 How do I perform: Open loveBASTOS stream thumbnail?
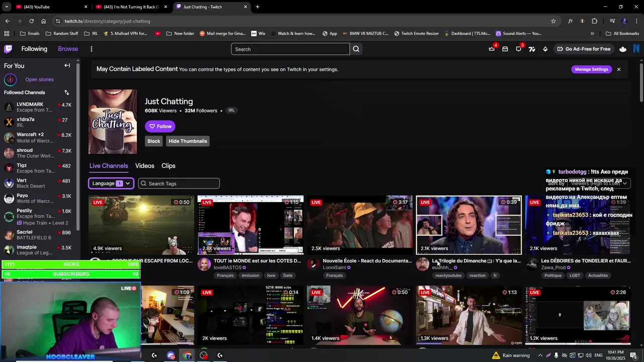251,225
